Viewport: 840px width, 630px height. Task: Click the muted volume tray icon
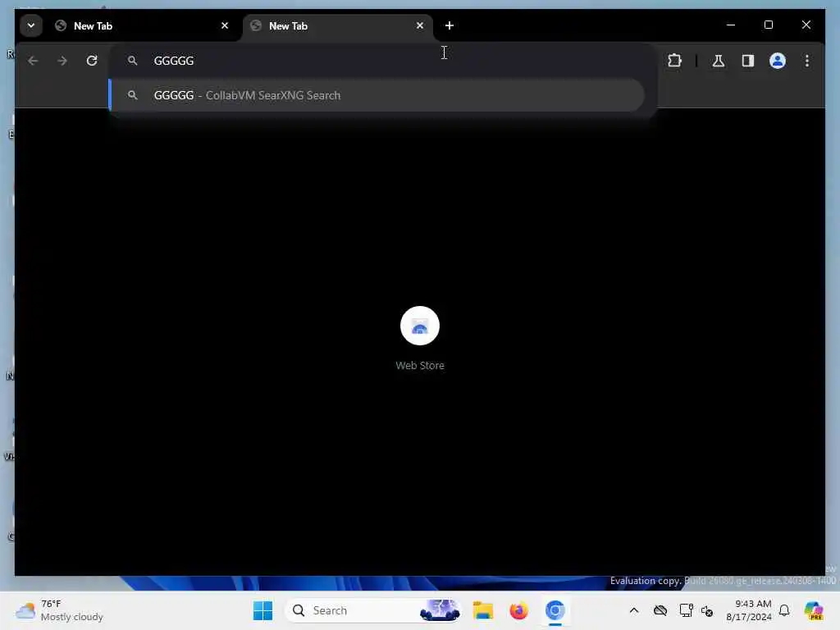(707, 610)
